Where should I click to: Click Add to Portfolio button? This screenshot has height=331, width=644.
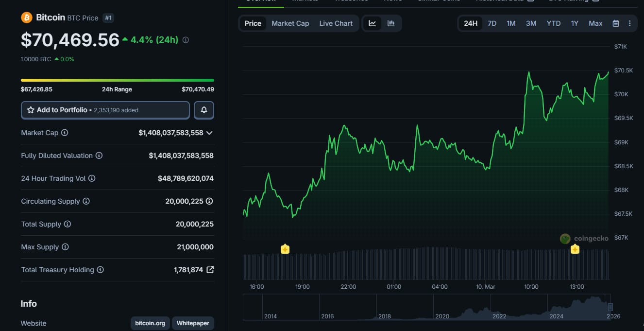105,110
